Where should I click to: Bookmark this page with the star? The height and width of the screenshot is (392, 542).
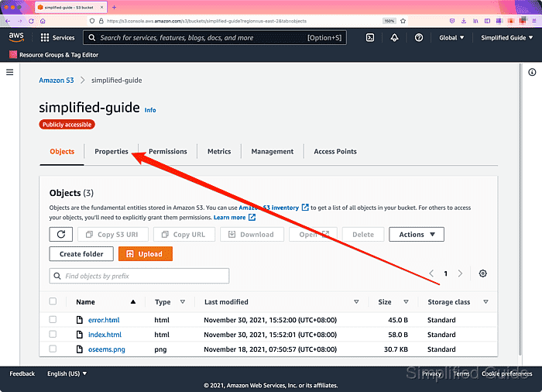point(403,21)
